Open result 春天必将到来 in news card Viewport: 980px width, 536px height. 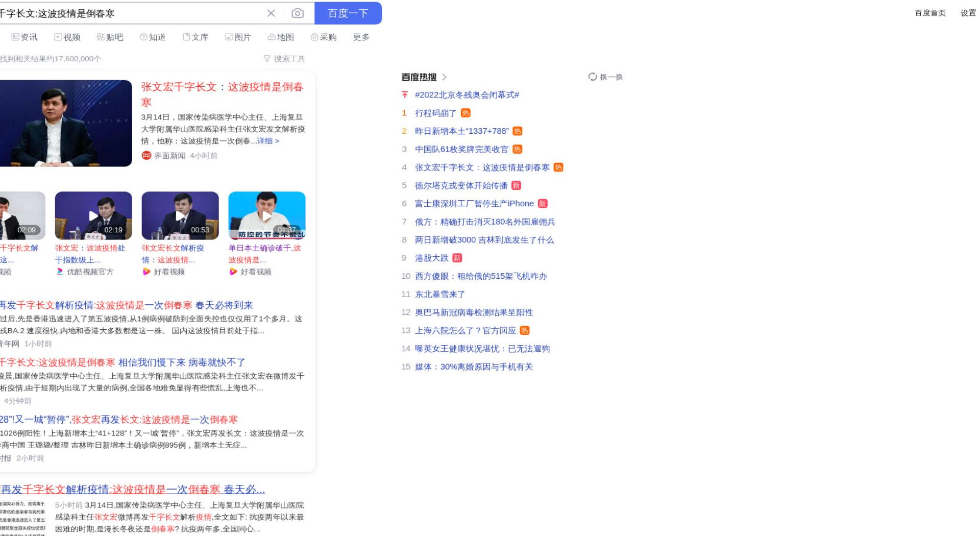(127, 305)
